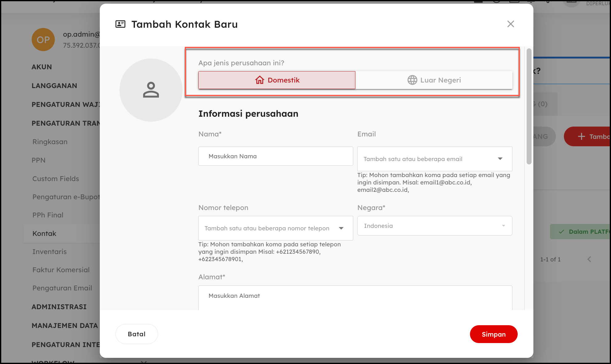Click the orange OP profile avatar
The width and height of the screenshot is (611, 364).
pyautogui.click(x=43, y=40)
